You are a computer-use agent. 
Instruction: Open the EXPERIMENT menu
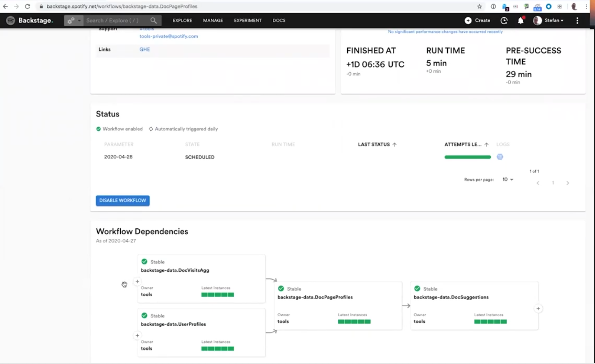[x=248, y=20]
